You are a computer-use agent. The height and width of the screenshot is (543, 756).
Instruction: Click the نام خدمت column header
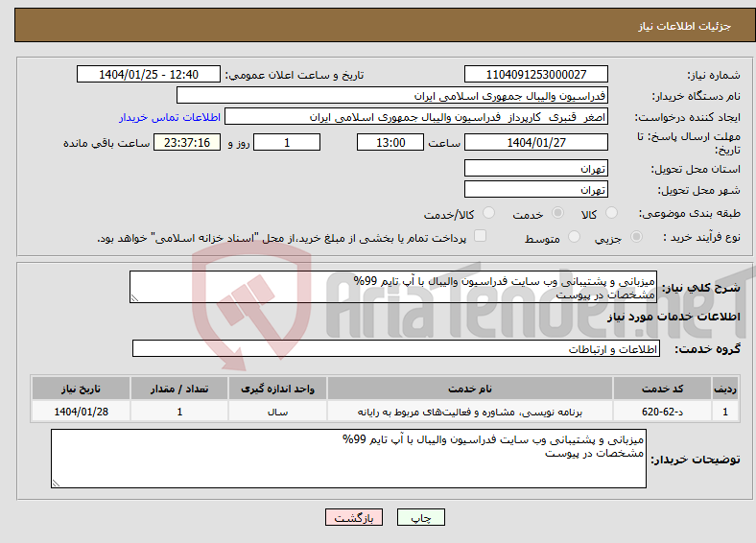(469, 389)
